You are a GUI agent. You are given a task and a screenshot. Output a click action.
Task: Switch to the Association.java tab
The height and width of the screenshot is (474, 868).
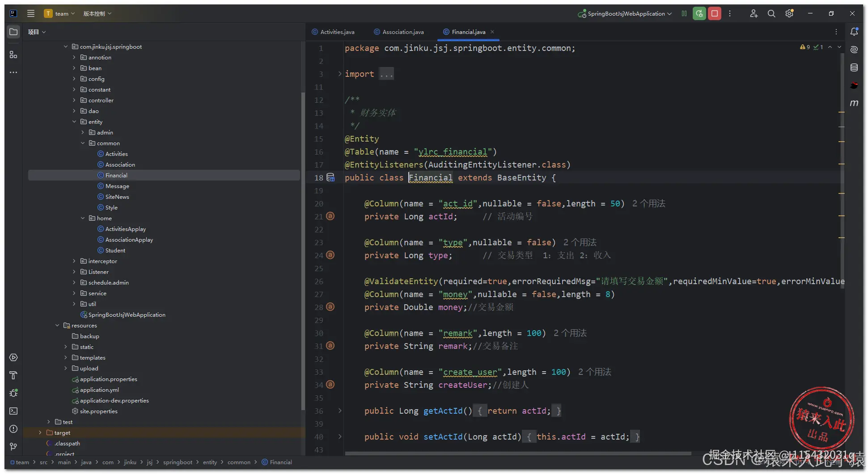[398, 32]
